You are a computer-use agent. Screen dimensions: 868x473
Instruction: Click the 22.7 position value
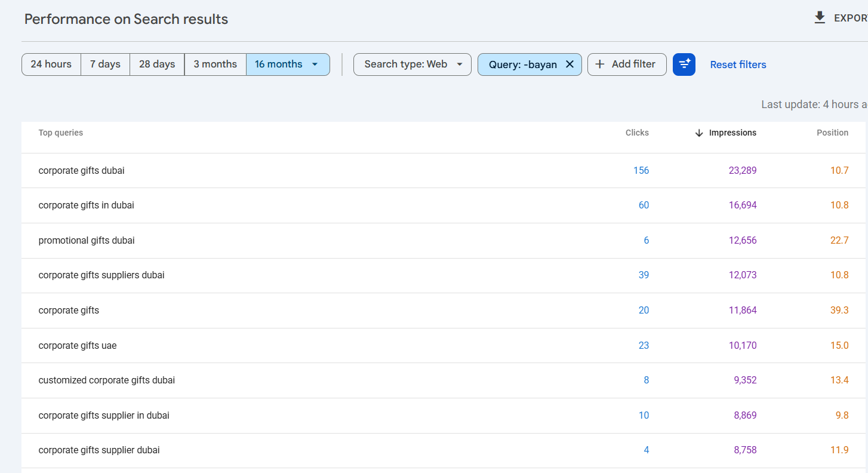[839, 241]
